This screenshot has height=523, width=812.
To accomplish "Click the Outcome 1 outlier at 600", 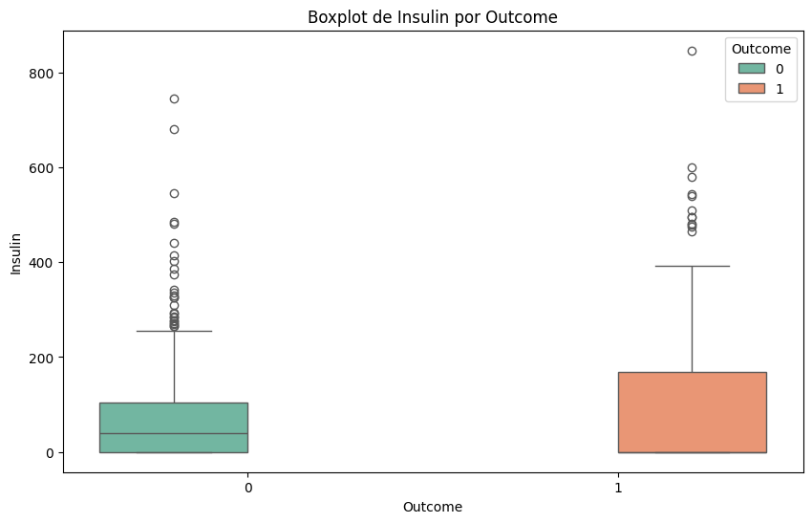I will point(692,167).
